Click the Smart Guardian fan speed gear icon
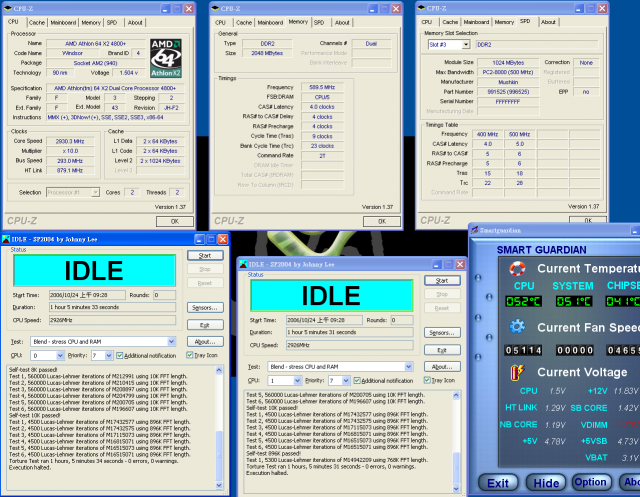This screenshot has width=640, height=497. click(517, 327)
